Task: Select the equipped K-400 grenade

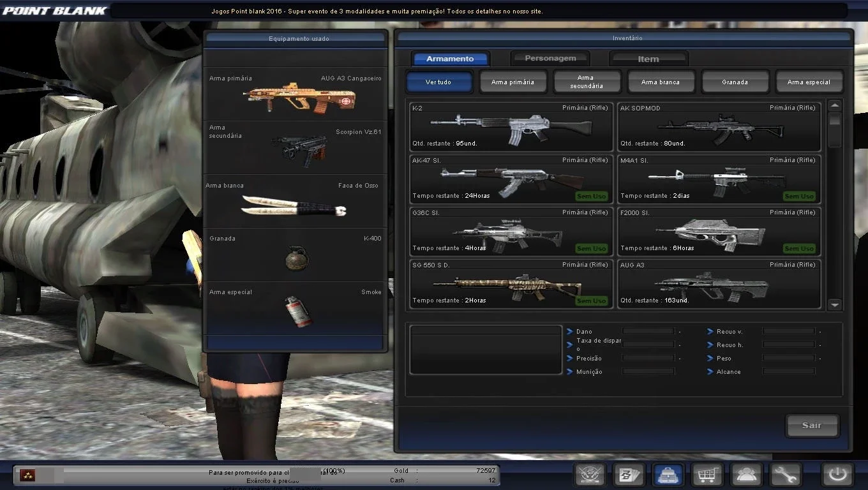Action: point(295,255)
